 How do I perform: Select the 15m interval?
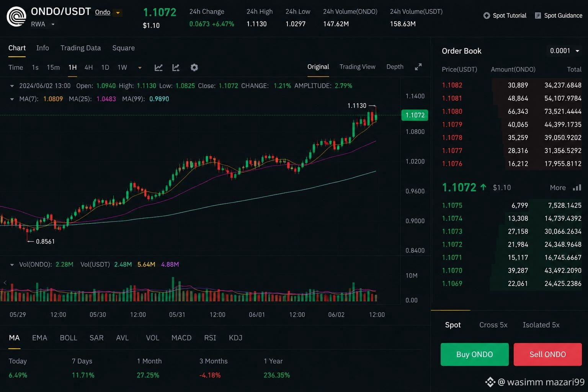(53, 67)
